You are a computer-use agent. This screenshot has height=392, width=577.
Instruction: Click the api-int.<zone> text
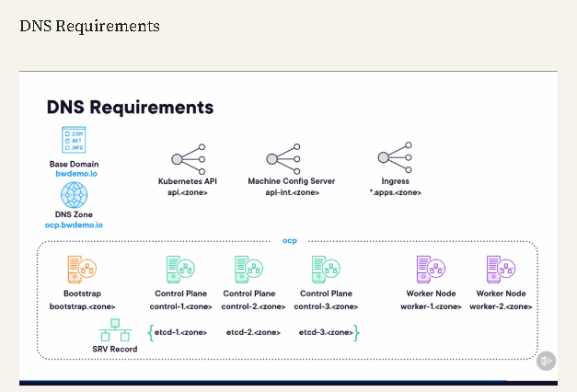click(292, 192)
